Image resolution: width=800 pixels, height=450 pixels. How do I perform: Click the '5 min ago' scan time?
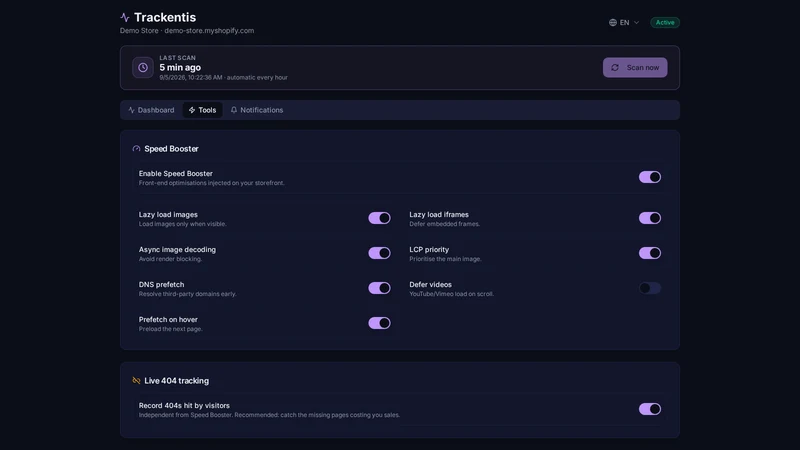point(180,67)
